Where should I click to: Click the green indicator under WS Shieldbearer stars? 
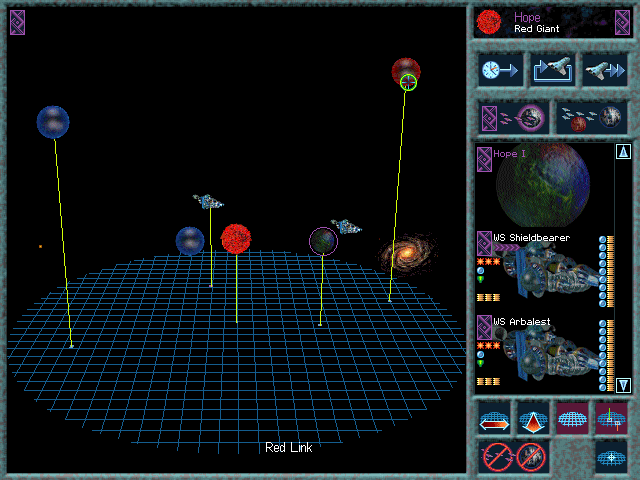[x=480, y=279]
